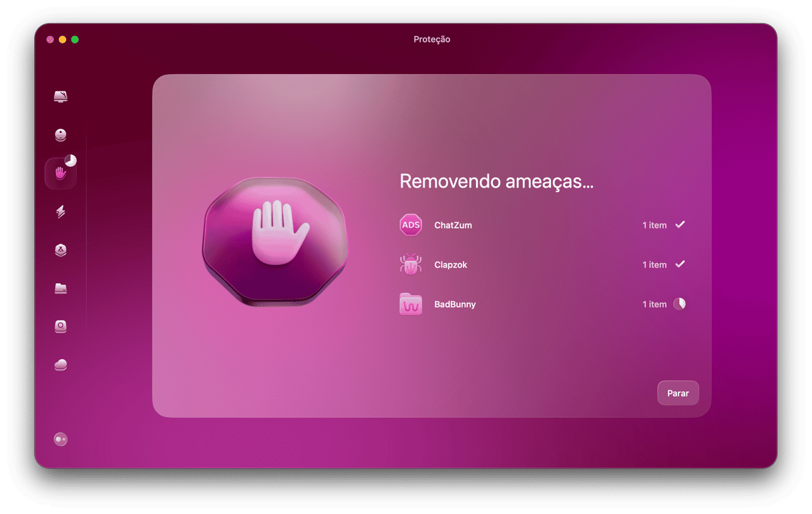Minimize the window with yellow button
Screen dimensions: 812x514
(x=63, y=39)
